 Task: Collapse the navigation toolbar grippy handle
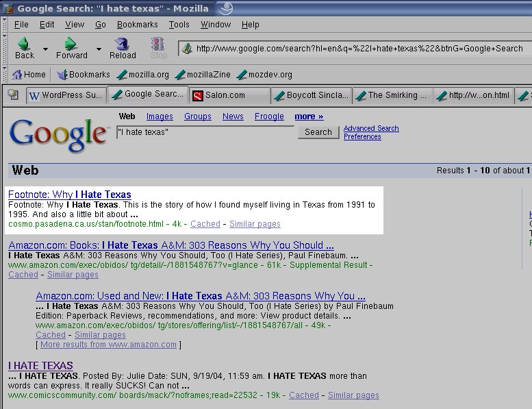click(x=4, y=49)
